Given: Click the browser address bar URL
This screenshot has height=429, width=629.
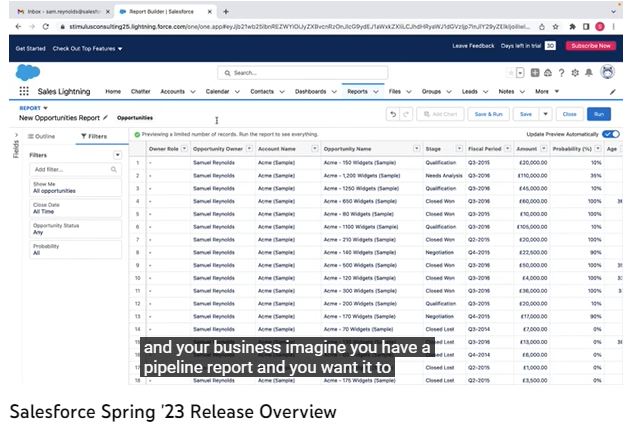Looking at the screenshot, I should pos(299,27).
